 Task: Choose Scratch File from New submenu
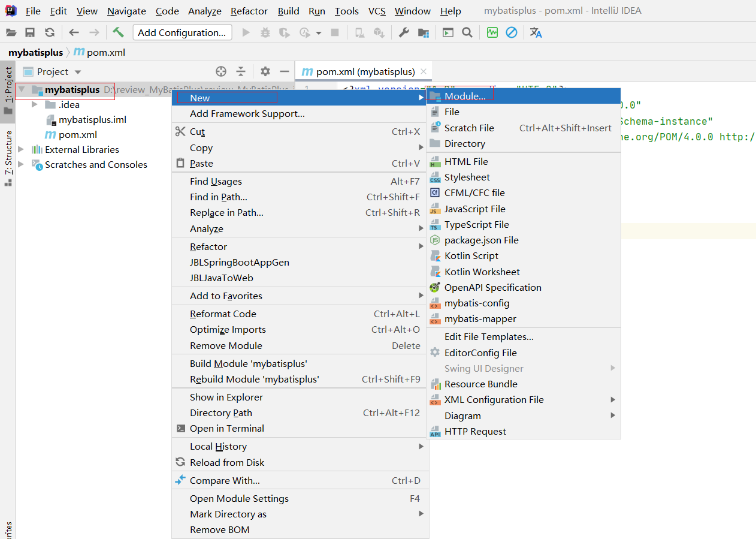[523, 128]
